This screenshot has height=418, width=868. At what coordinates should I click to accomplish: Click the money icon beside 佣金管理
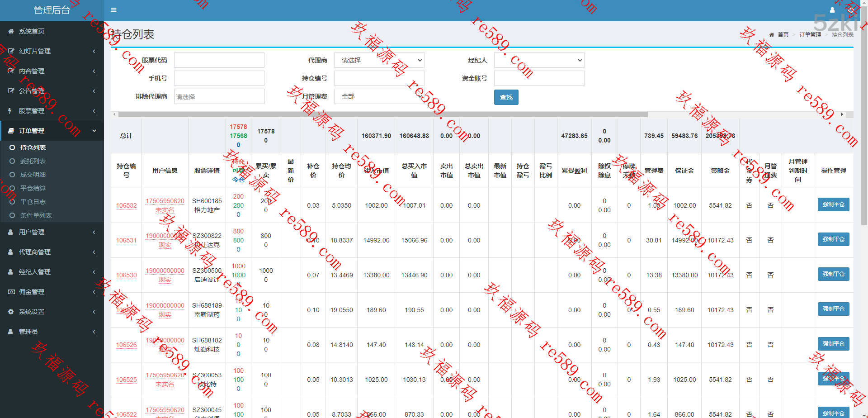coord(11,292)
